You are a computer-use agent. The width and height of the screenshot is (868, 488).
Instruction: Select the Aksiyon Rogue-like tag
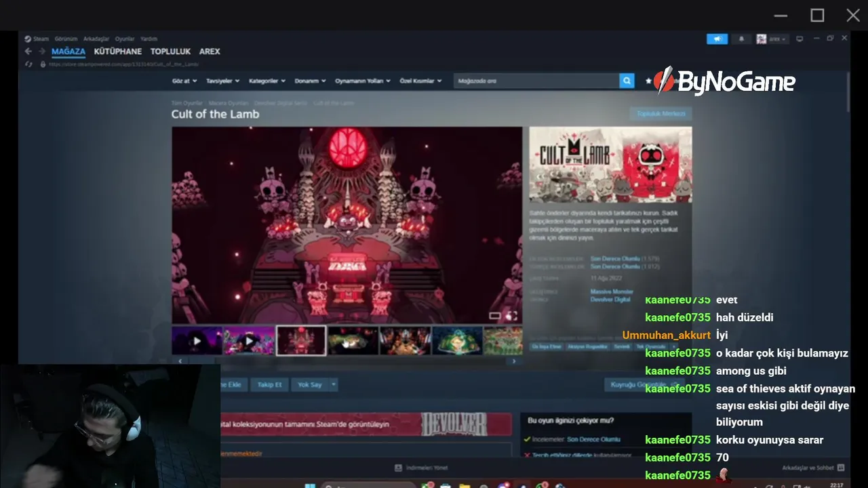[x=589, y=346]
